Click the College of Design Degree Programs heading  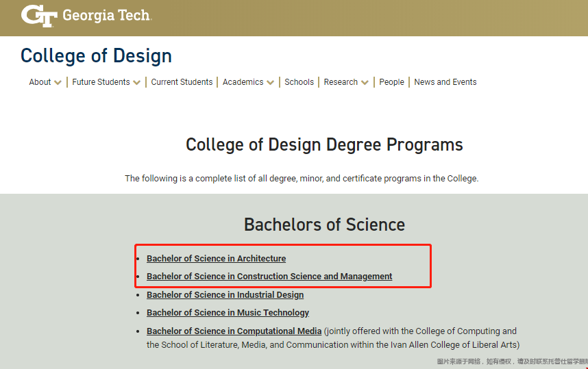(x=324, y=145)
